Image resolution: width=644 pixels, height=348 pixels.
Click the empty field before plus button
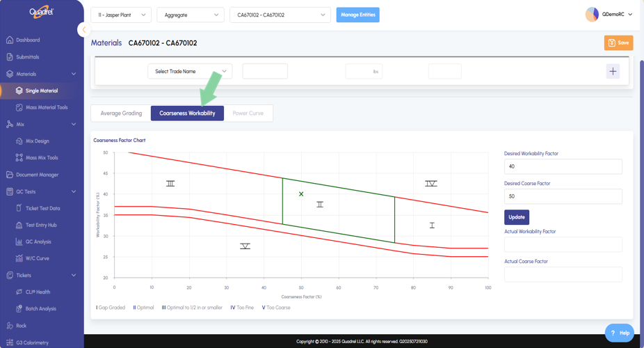click(x=445, y=71)
